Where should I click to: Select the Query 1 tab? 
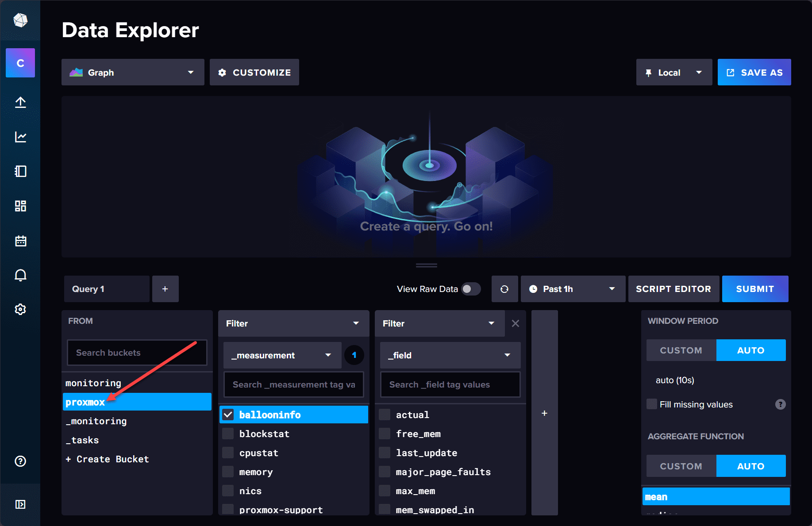point(106,288)
